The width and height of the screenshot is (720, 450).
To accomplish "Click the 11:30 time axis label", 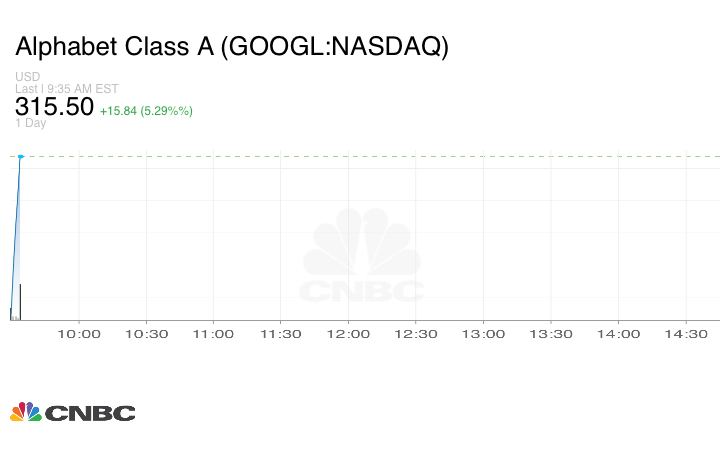I will tap(281, 334).
